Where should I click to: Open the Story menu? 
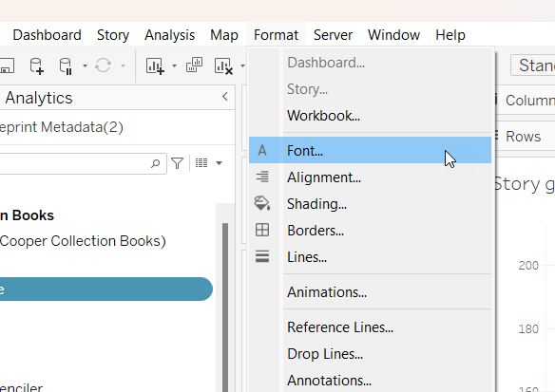[x=113, y=35]
